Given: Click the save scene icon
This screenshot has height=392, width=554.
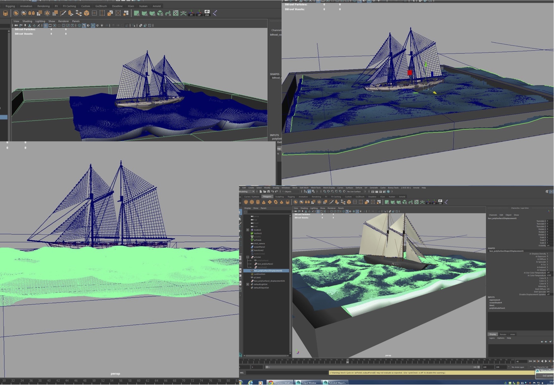Looking at the screenshot, I should click(269, 192).
